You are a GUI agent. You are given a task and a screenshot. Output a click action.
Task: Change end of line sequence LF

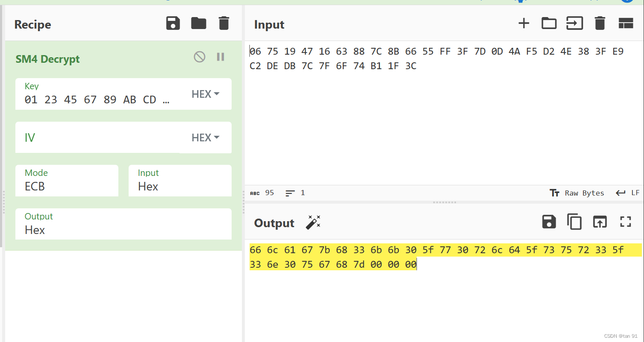tap(627, 193)
